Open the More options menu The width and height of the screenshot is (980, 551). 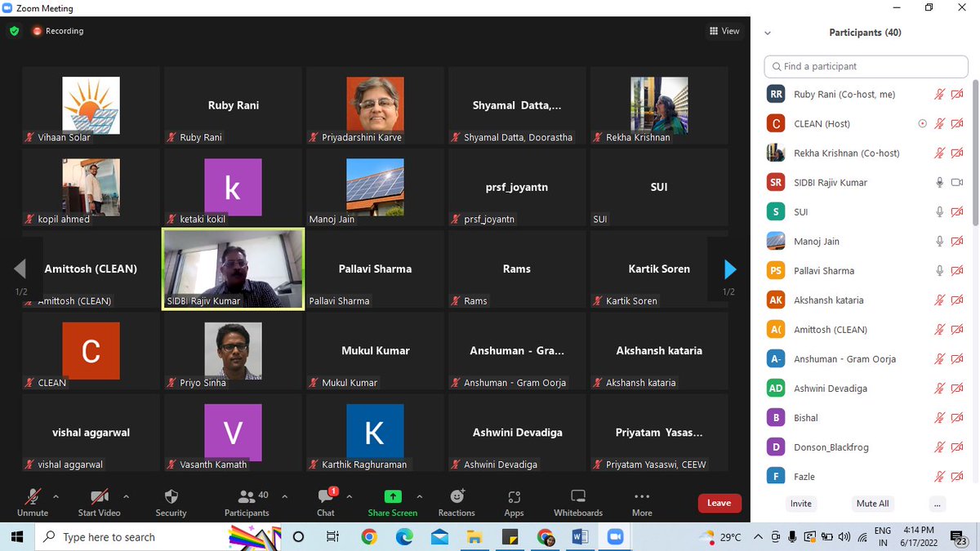[642, 502]
